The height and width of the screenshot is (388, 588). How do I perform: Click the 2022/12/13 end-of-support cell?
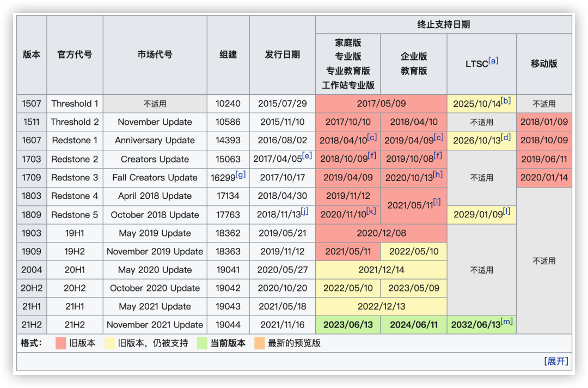[x=381, y=307]
